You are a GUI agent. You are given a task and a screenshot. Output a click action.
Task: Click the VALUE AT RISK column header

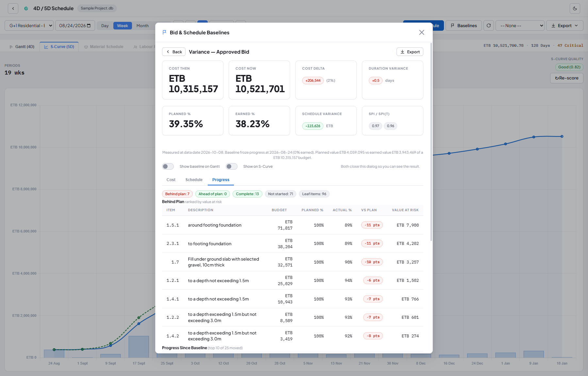(x=405, y=210)
